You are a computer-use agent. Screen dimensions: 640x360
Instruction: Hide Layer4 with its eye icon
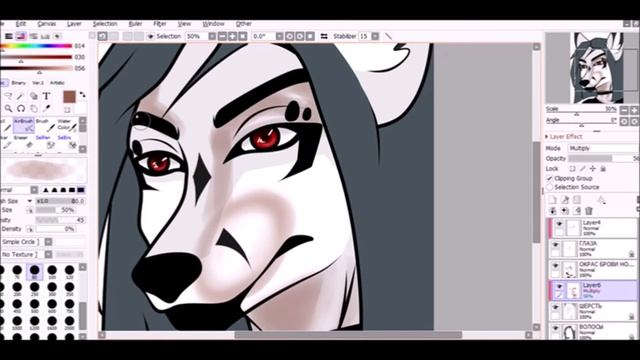coord(559,224)
